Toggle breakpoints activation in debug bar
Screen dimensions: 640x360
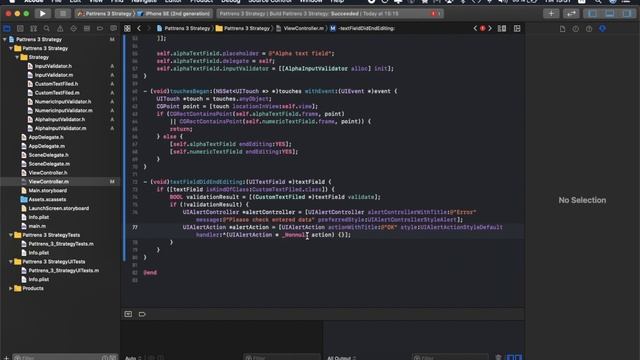pos(142,314)
